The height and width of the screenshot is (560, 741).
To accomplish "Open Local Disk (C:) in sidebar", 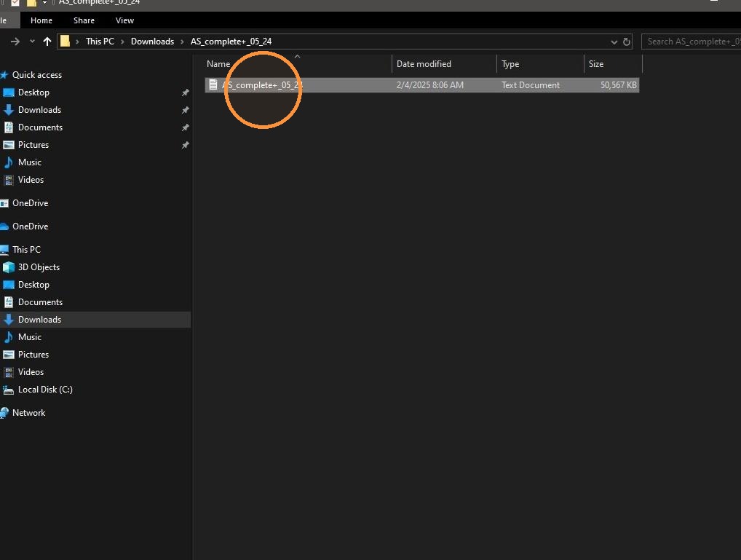I will pyautogui.click(x=45, y=390).
